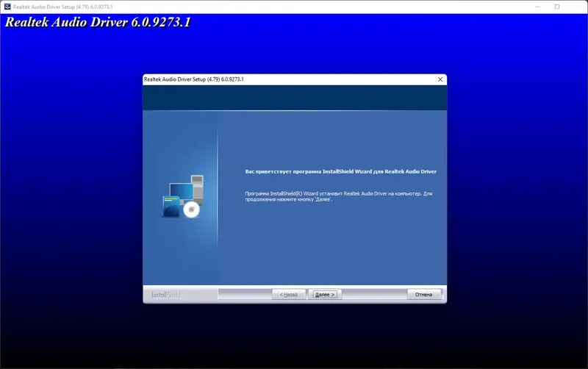The height and width of the screenshot is (369, 588).
Task: Click the large 'Realtek Audio Driver 6.0.9273.1' heading
Action: pos(98,22)
